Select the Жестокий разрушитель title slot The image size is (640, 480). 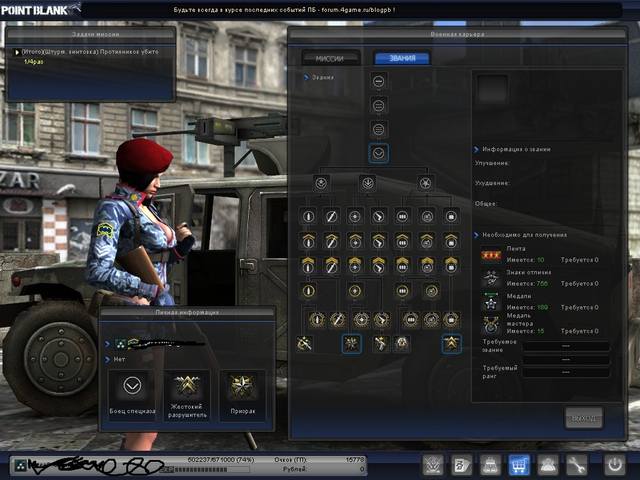point(187,395)
